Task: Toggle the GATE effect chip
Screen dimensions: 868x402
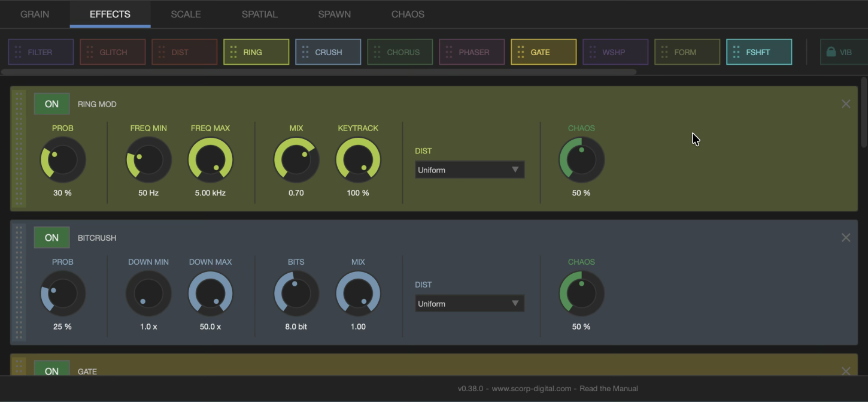Action: pos(544,52)
